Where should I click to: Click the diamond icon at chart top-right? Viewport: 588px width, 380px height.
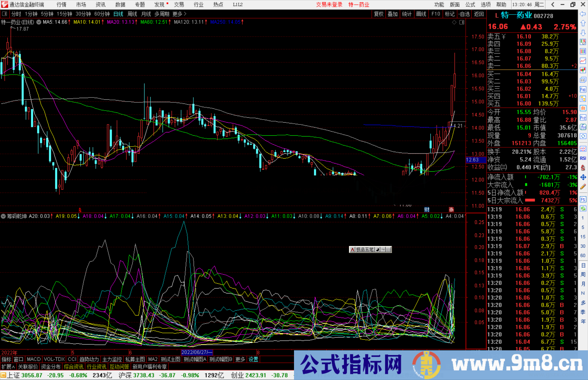coord(454,22)
